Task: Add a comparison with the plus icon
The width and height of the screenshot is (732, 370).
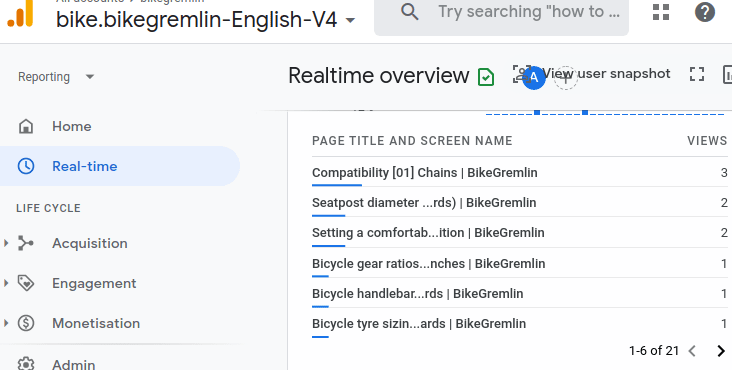Action: [x=565, y=77]
